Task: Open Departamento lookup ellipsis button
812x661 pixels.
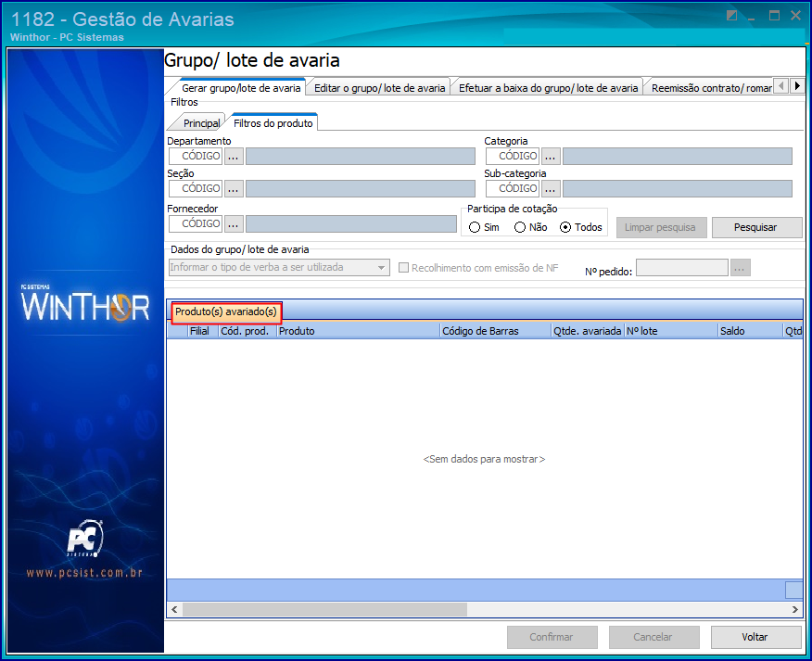Action: point(234,156)
